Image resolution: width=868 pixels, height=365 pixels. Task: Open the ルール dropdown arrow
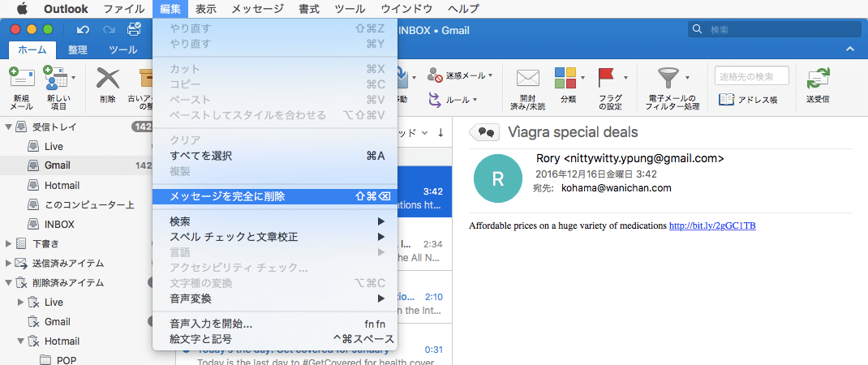pos(475,101)
